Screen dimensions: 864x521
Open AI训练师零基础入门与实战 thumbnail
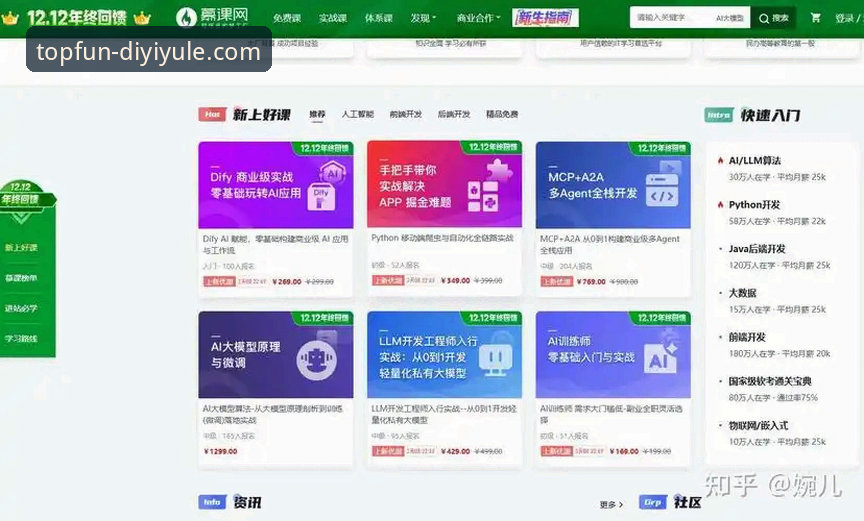coord(613,354)
